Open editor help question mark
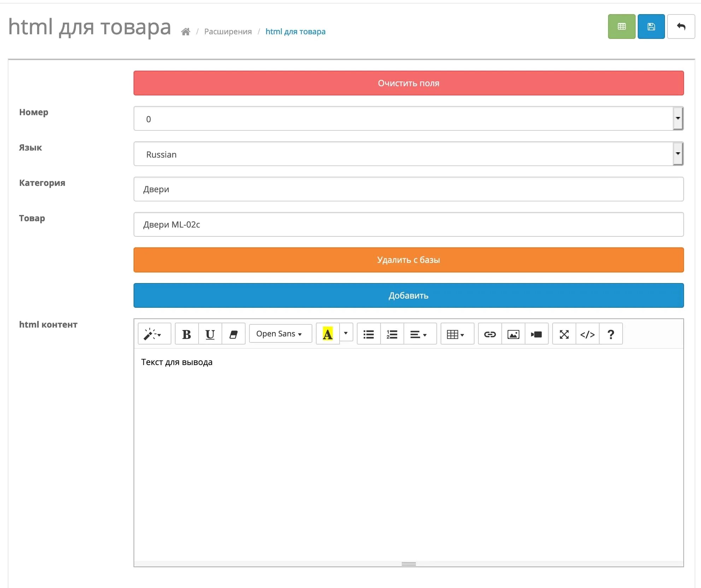The height and width of the screenshot is (588, 701). 611,334
